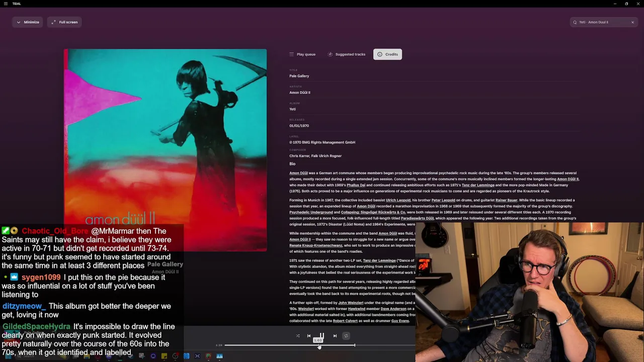Minimize the now playing view

(x=28, y=22)
